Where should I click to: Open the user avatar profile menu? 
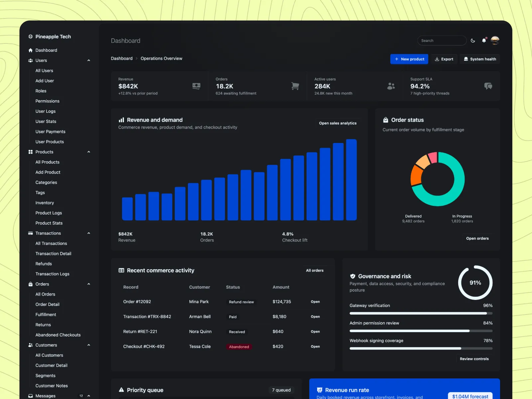pos(495,41)
